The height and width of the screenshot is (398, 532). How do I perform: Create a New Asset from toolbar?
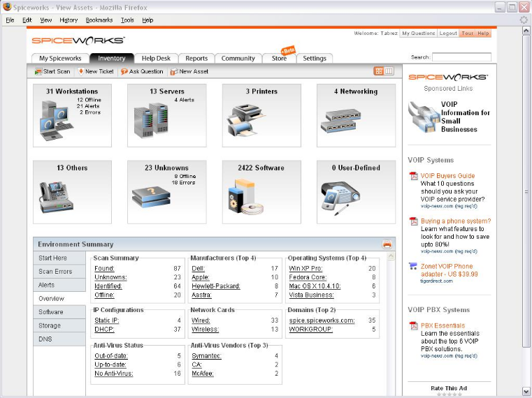tap(189, 71)
